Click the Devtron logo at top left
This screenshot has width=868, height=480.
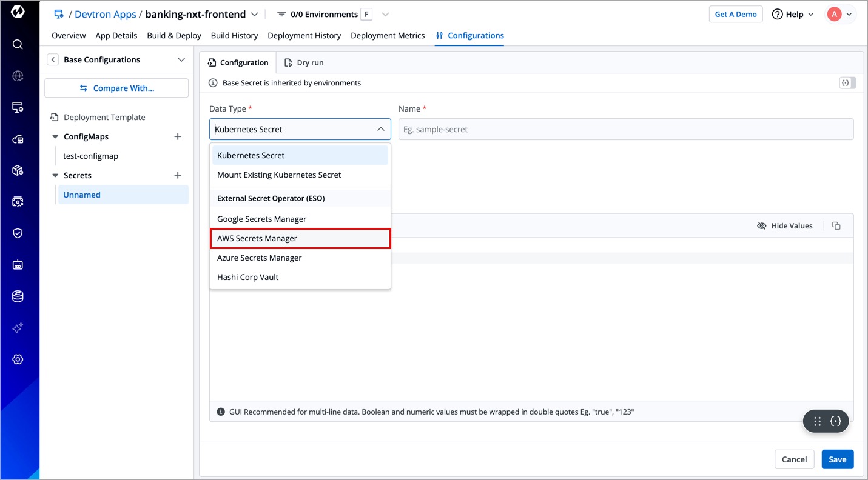tap(18, 12)
